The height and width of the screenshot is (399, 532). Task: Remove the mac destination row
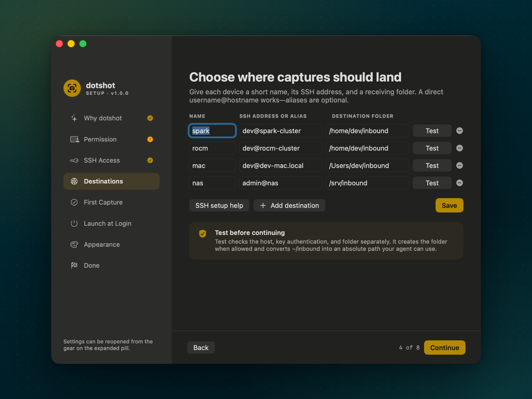point(459,165)
